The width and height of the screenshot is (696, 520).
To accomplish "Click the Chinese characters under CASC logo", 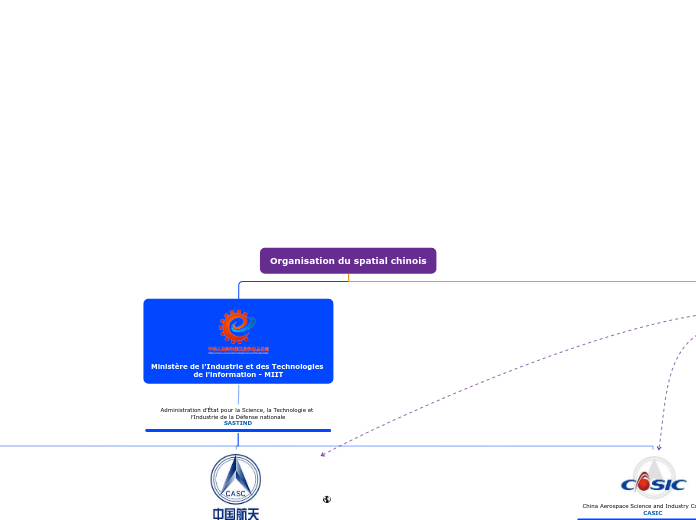I will pyautogui.click(x=236, y=514).
